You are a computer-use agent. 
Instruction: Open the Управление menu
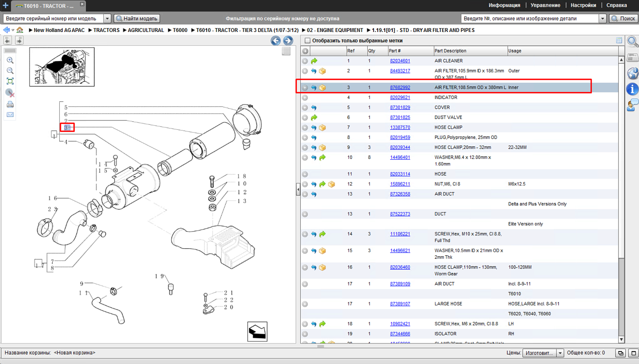[x=545, y=6]
